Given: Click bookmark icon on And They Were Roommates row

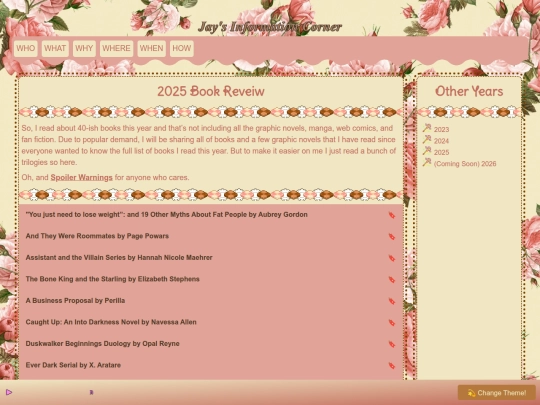Looking at the screenshot, I should [x=392, y=237].
